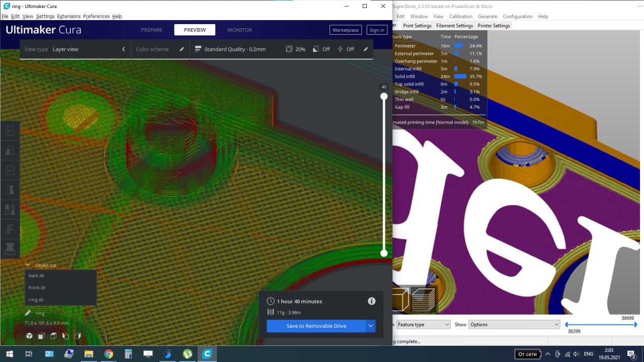Open Calibration menu in SuperSlicer
The width and height of the screenshot is (644, 362).
461,16
